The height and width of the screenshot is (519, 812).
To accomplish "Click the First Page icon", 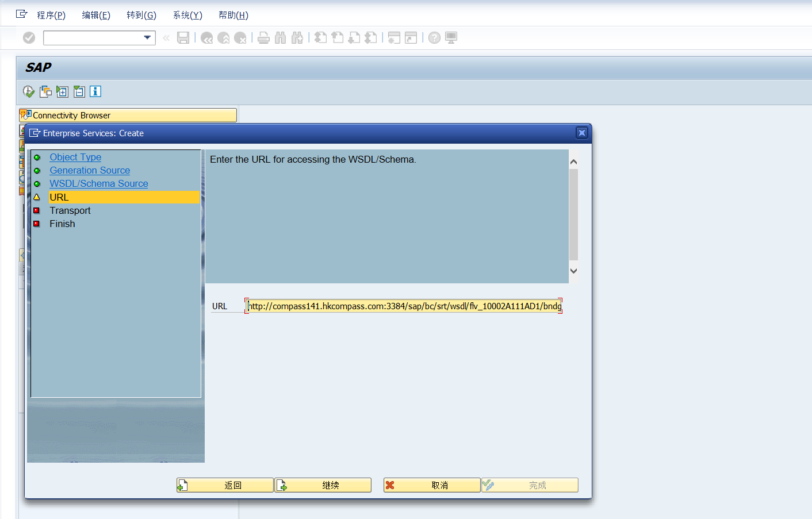I will click(321, 38).
